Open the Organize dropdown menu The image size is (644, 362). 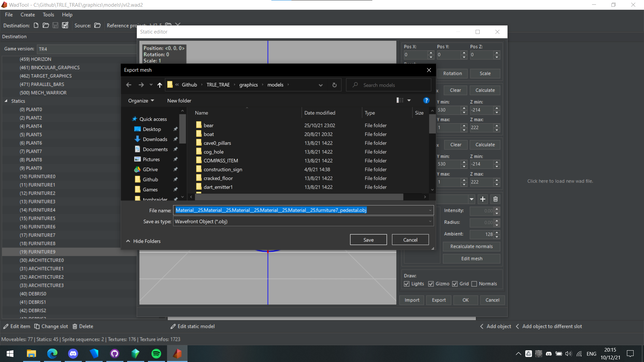(141, 101)
